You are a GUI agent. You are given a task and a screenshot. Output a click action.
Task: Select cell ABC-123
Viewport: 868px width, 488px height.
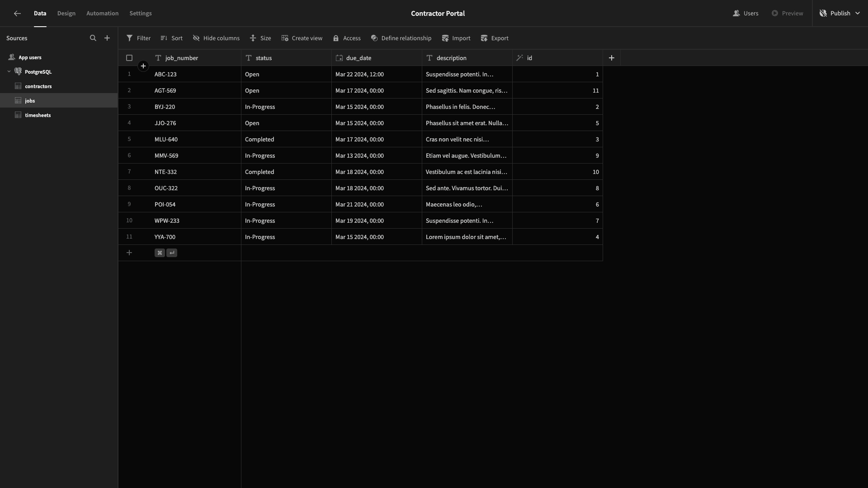(x=196, y=74)
